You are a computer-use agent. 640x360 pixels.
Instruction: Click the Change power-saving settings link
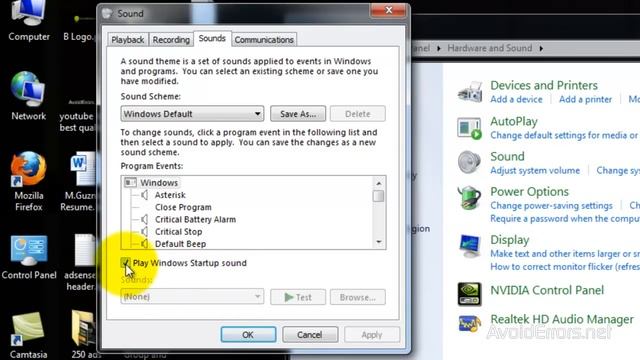[x=551, y=205]
